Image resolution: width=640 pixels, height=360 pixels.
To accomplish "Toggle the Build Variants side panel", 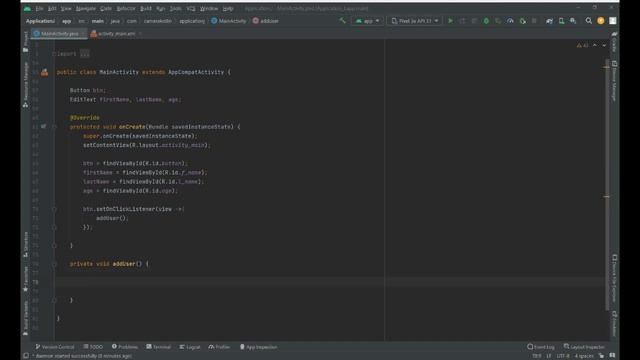I will point(26,319).
